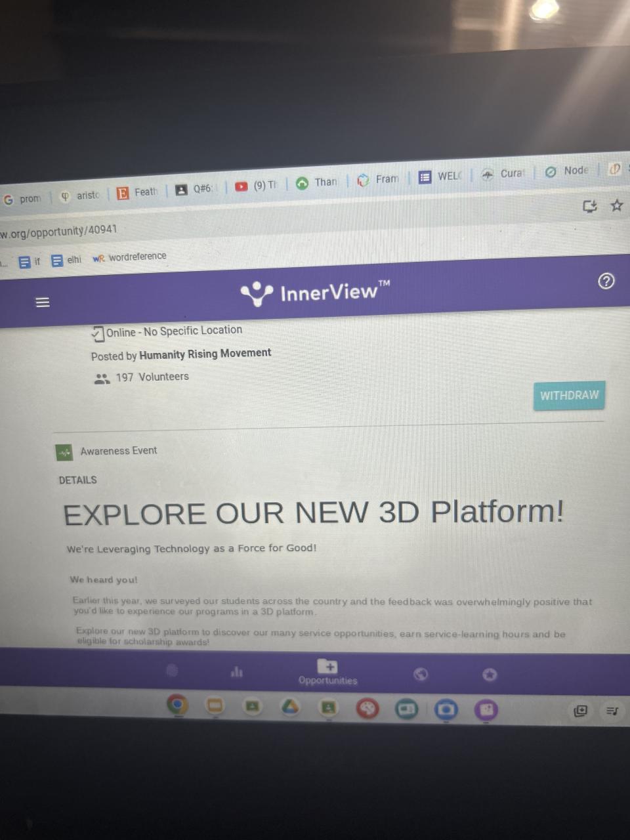Open the Opportunities folder tab
Screen dimensions: 630x840
coord(327,673)
